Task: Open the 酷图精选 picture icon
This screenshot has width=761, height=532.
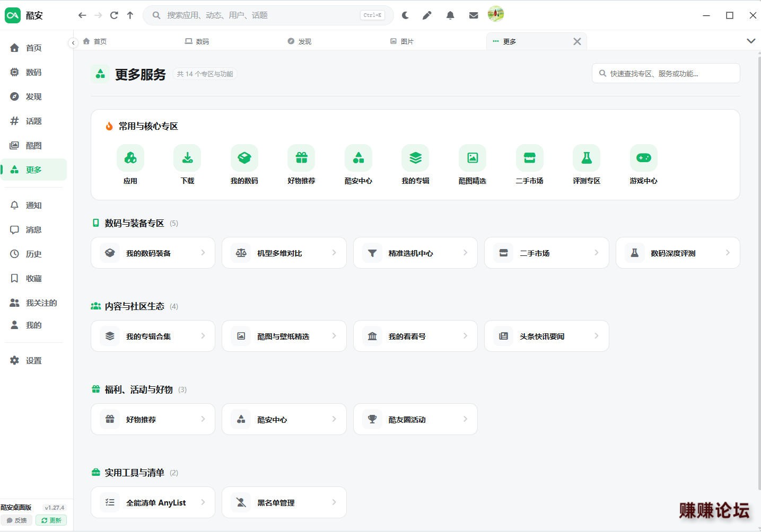Action: point(473,158)
